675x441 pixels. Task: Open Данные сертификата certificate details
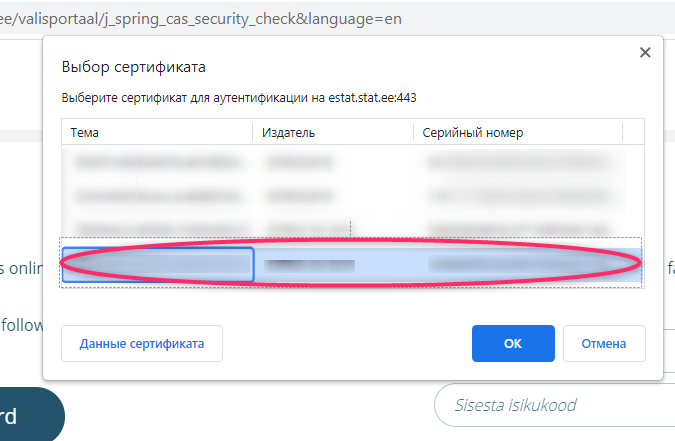point(142,343)
